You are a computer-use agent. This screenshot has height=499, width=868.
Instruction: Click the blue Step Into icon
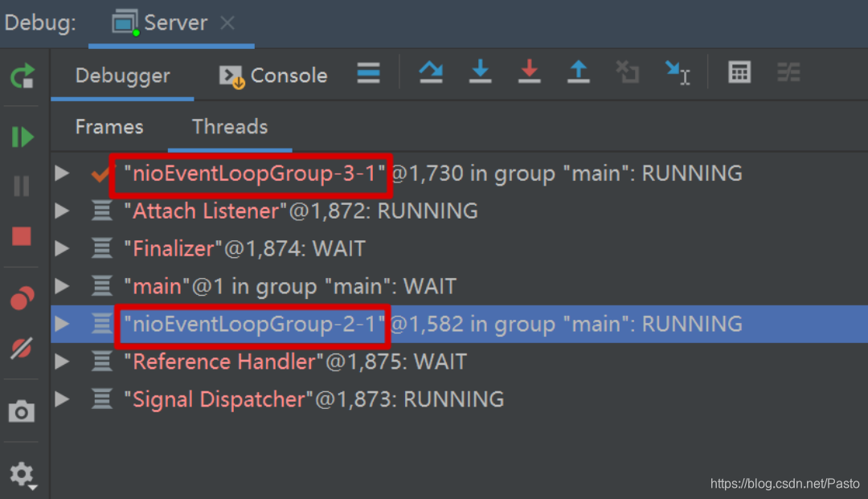pyautogui.click(x=480, y=72)
